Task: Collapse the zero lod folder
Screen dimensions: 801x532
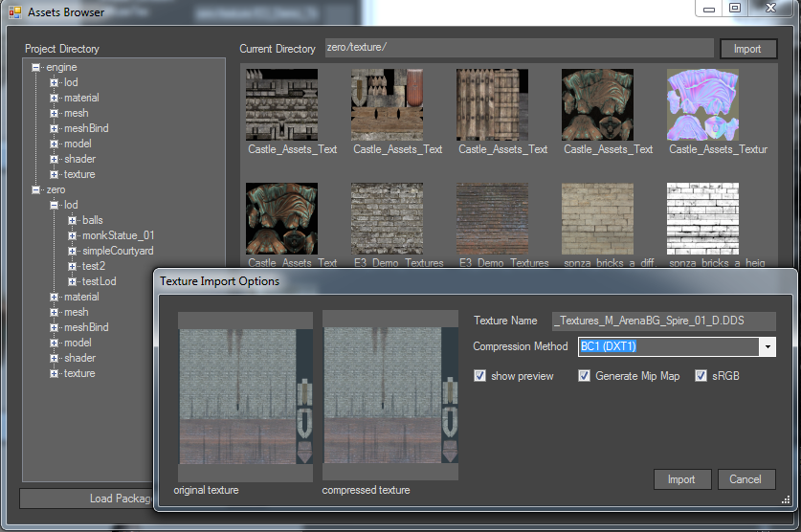Action: [x=55, y=206]
